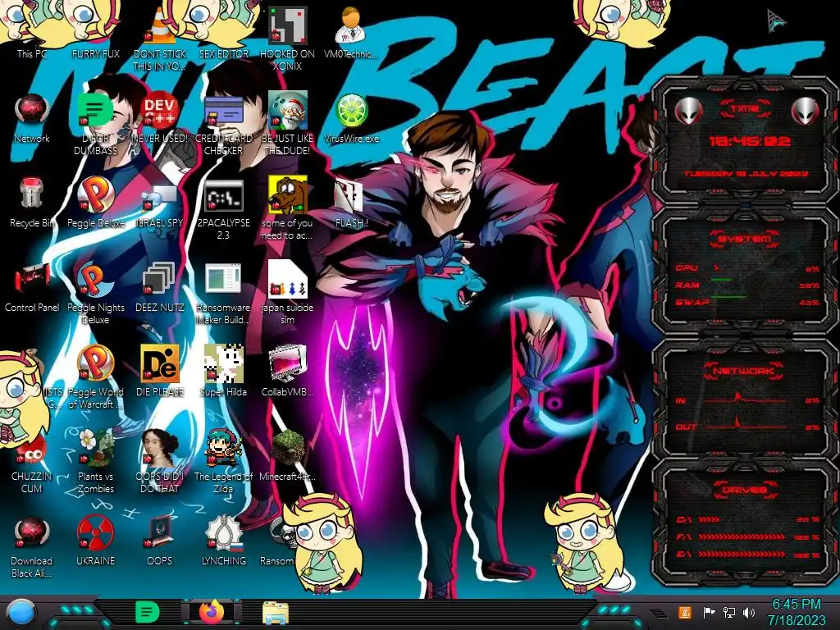Image resolution: width=840 pixels, height=630 pixels.
Task: Launch Peggle Nights Deluxe
Action: (x=95, y=293)
